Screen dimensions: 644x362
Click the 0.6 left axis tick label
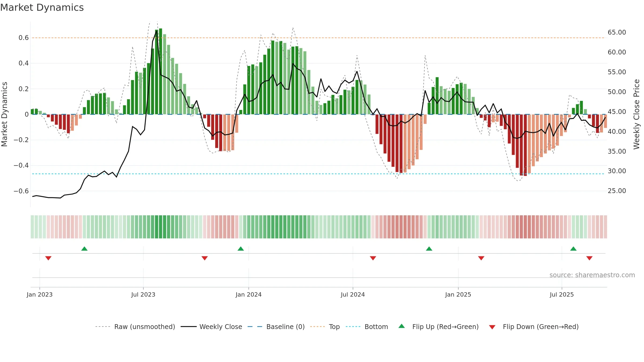[24, 38]
